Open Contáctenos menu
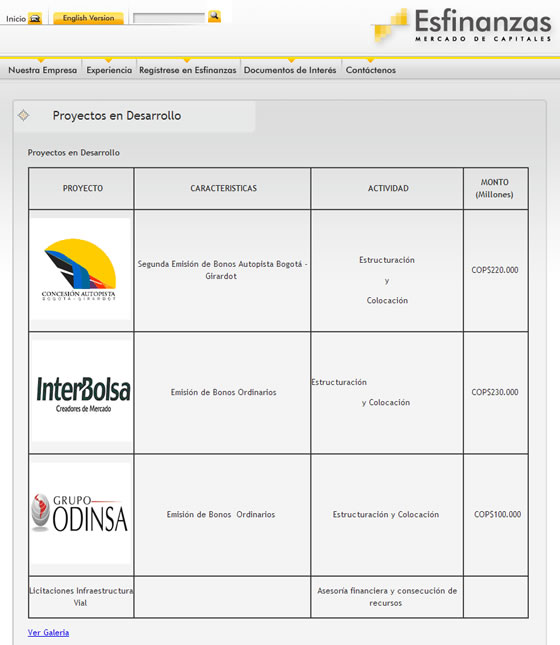The image size is (560, 645). click(x=371, y=70)
